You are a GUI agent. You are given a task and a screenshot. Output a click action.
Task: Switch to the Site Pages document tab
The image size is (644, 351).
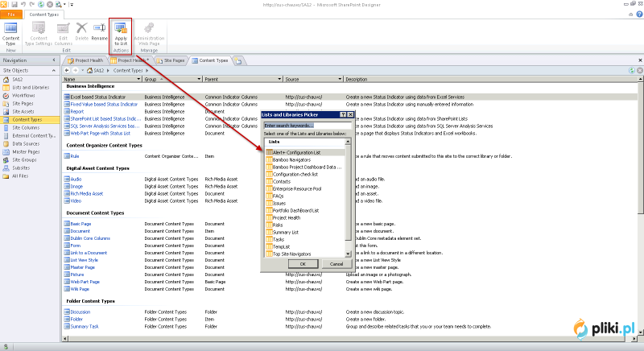[x=171, y=60]
